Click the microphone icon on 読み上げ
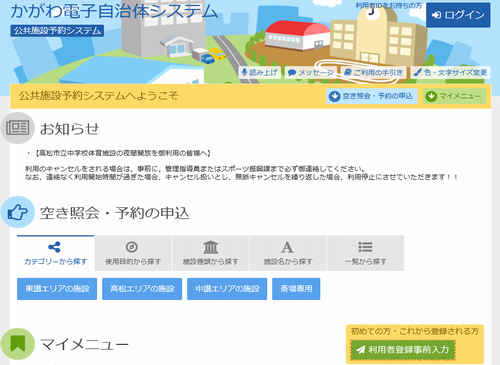This screenshot has width=500, height=365. [244, 72]
